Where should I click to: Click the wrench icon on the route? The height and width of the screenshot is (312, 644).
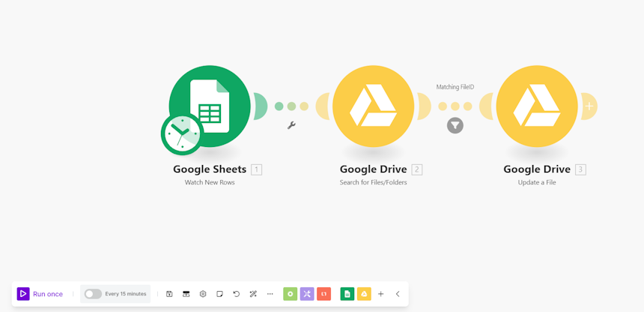click(x=291, y=125)
